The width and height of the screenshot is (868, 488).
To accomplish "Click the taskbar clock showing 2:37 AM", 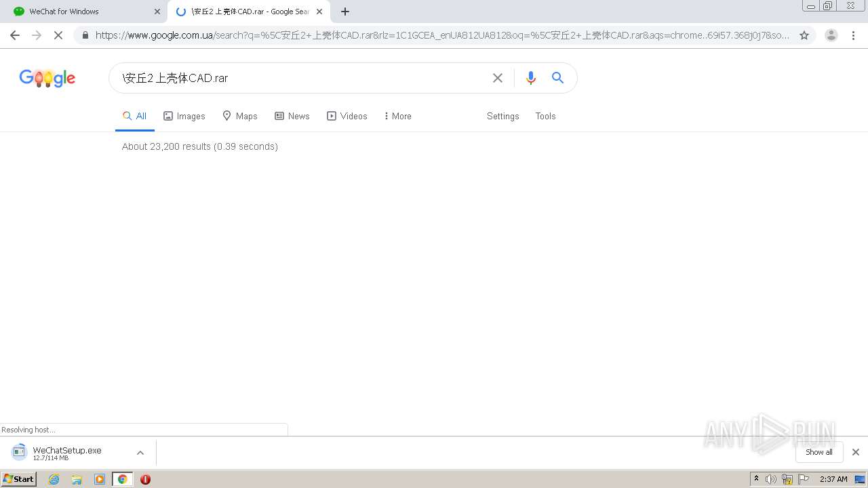I will point(833,479).
